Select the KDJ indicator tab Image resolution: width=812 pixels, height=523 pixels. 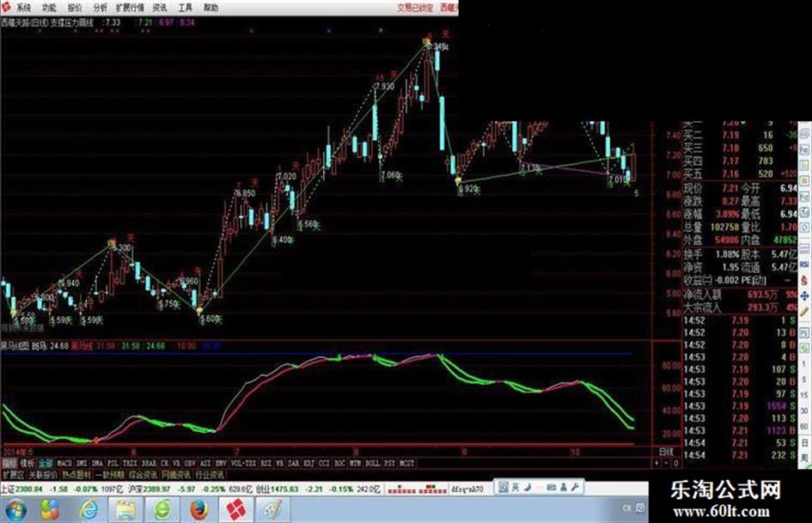tap(309, 464)
